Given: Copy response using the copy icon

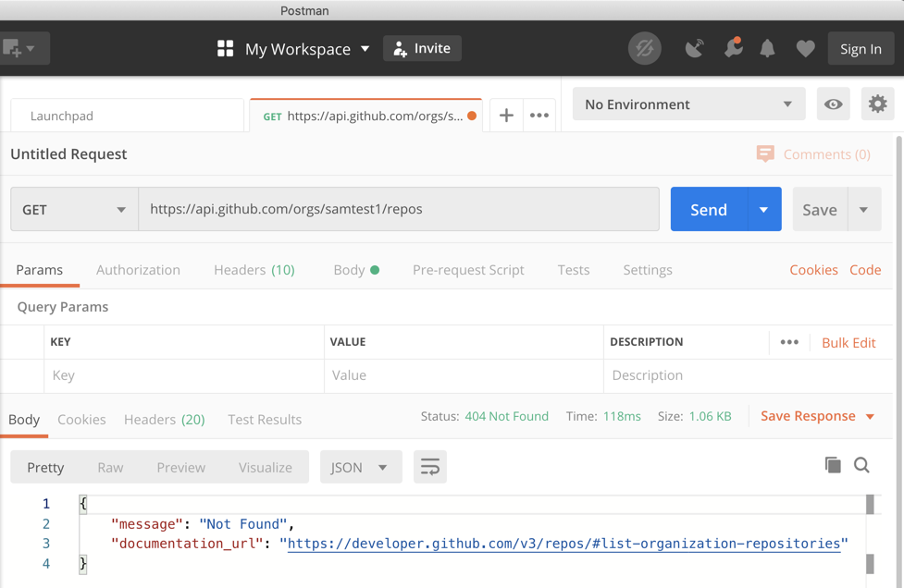Looking at the screenshot, I should tap(833, 465).
